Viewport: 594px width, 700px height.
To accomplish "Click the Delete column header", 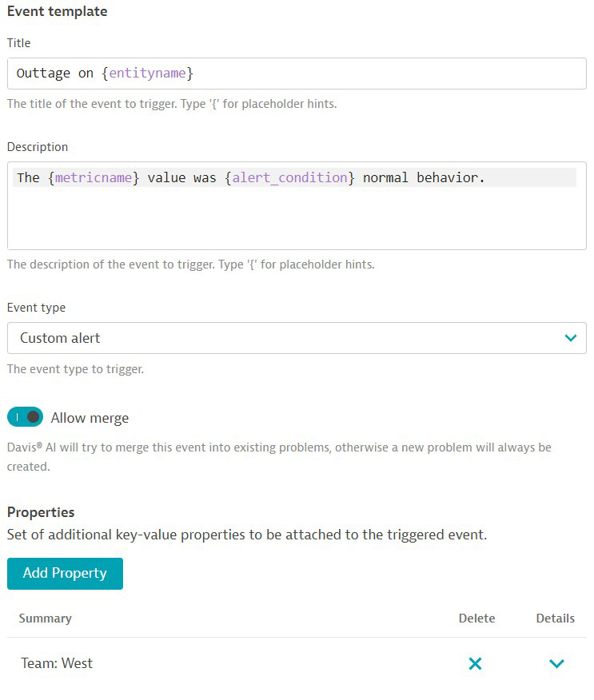I will 476,618.
